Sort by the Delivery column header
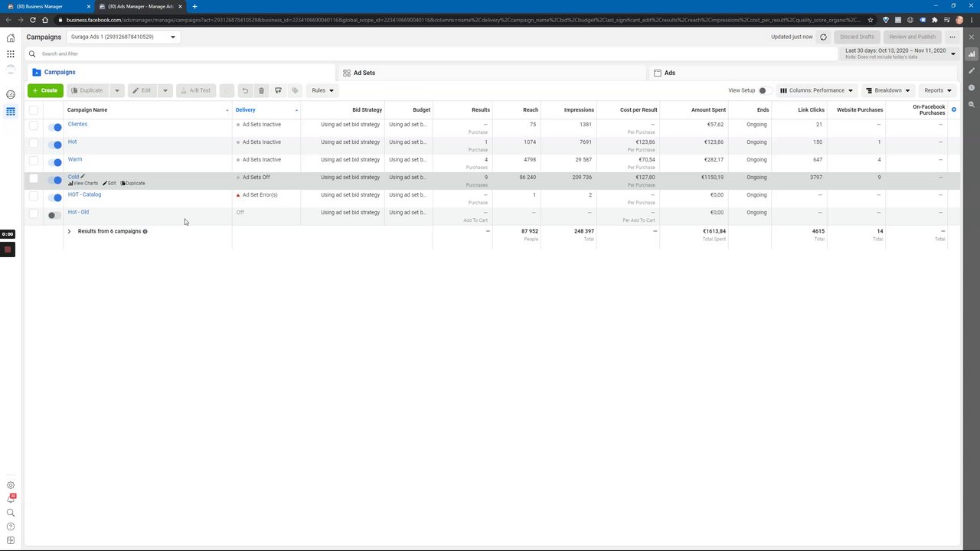Screen dimensions: 980x551 266,110
